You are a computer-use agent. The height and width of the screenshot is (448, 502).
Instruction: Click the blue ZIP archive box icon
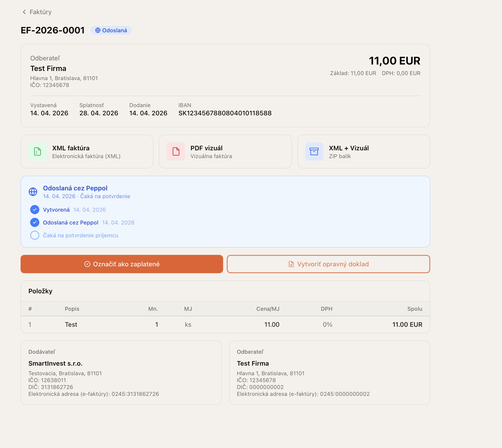[x=314, y=151]
